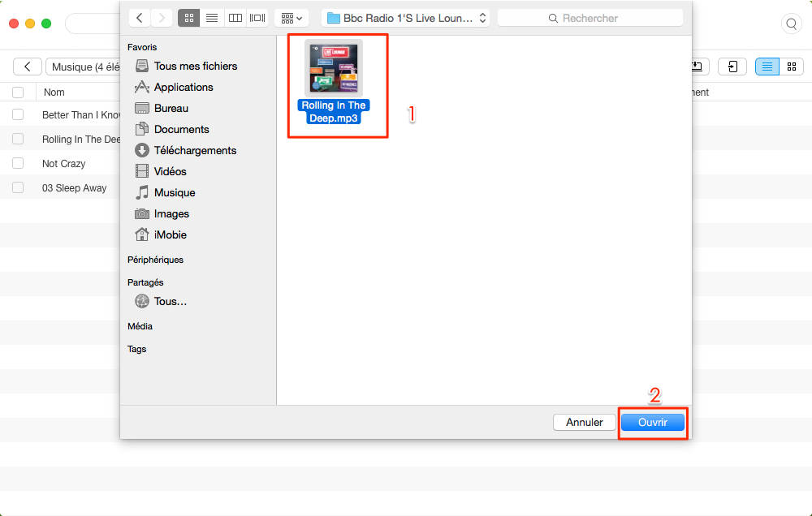The image size is (812, 516).
Task: Open the item arrangement dropdown
Action: click(x=292, y=18)
